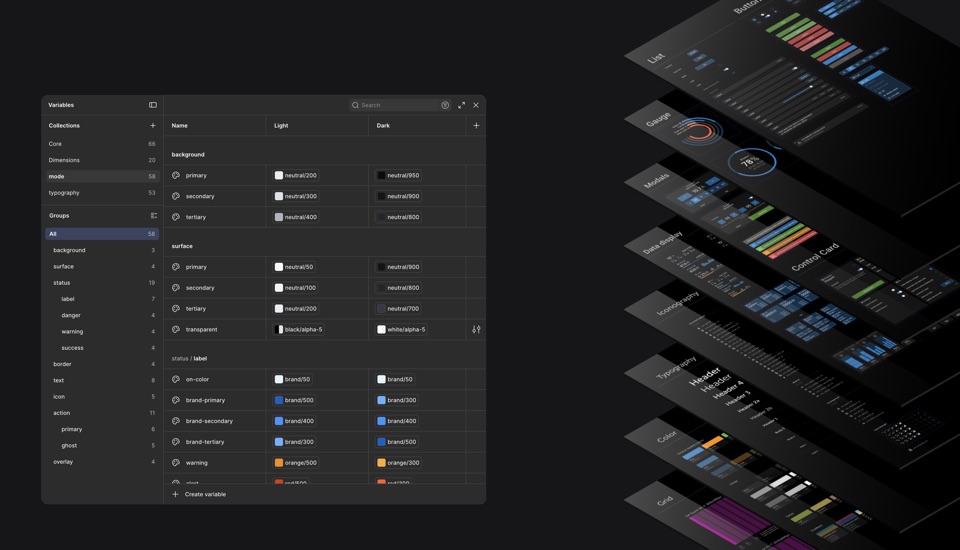Click Light neutral/50 value of surface primary
Screen dimensions: 960x550
(x=294, y=267)
